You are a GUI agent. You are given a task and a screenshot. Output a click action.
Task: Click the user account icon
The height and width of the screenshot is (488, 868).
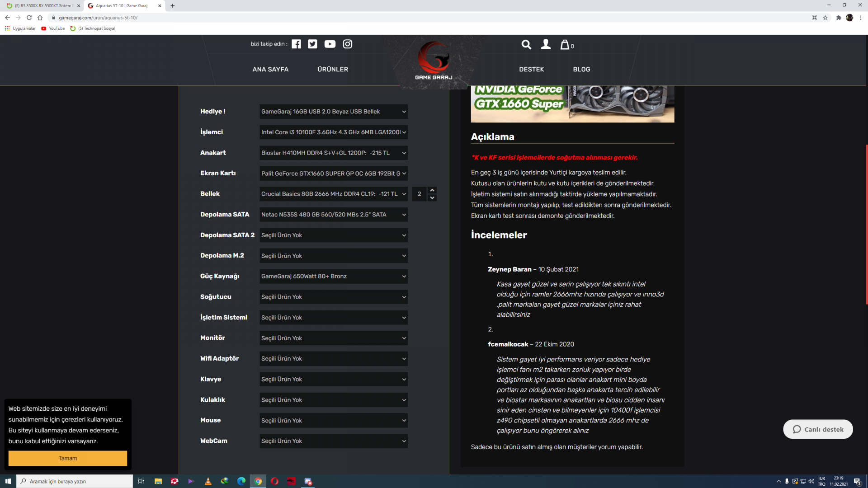[546, 44]
